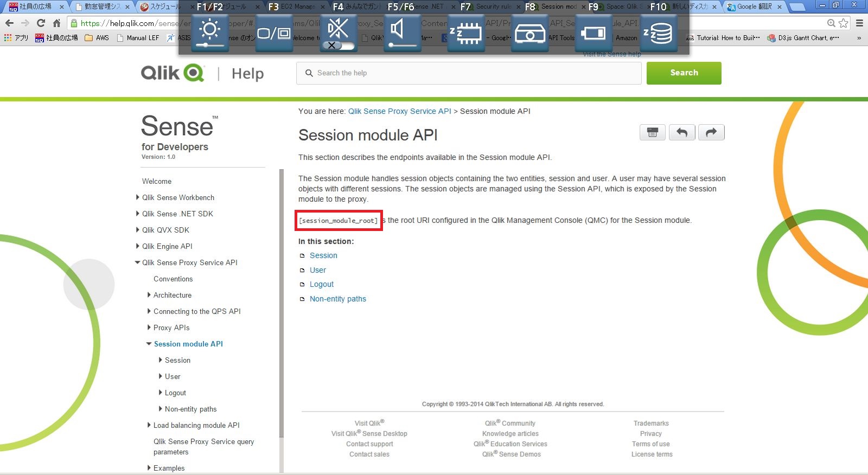Expand the Qlik Sense Workbench tree node
868x475 pixels.
(x=138, y=197)
